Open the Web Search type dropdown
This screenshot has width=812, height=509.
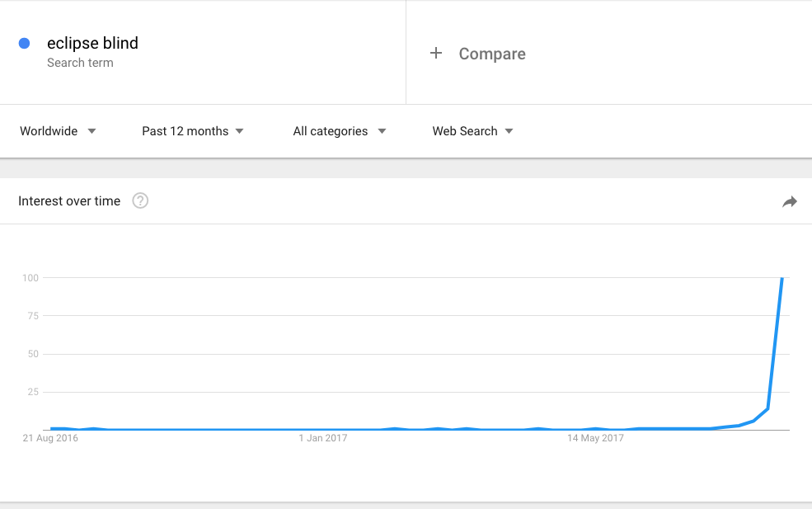pos(473,131)
